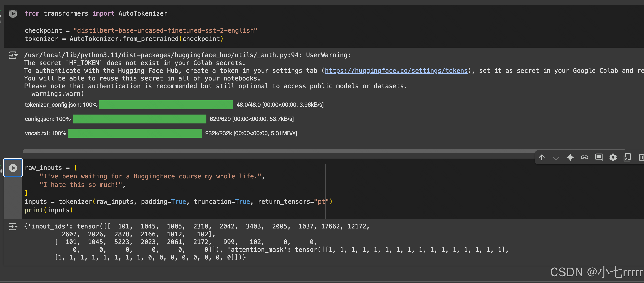Open Gemini AI sparkle icon in cell toolbar
The width and height of the screenshot is (644, 283).
pos(570,157)
